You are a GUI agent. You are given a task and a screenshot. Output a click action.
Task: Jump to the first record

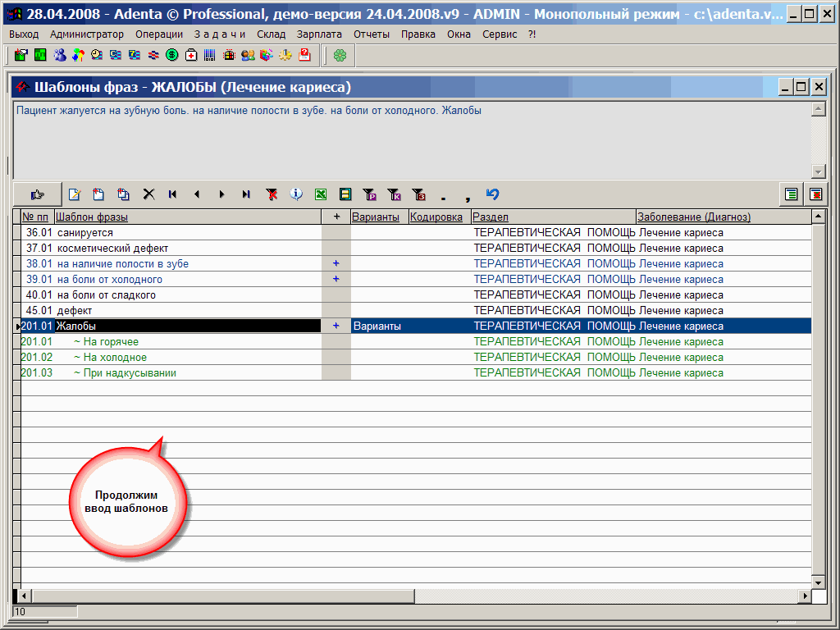[x=172, y=194]
